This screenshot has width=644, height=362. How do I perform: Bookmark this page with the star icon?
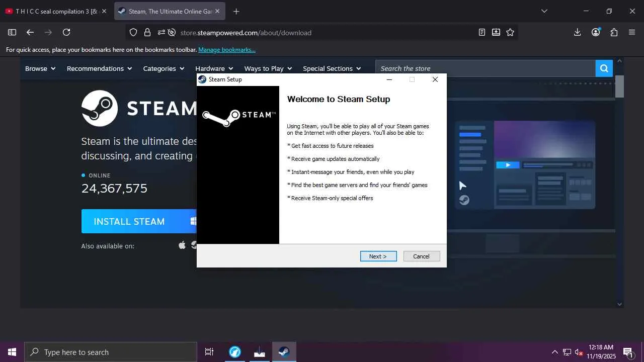(510, 32)
